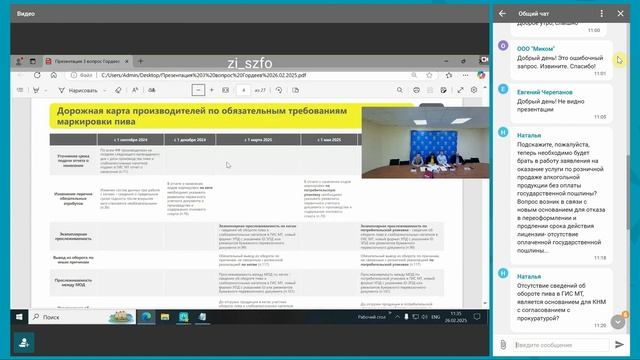Show hidden system tray icons chevron

pos(397,317)
